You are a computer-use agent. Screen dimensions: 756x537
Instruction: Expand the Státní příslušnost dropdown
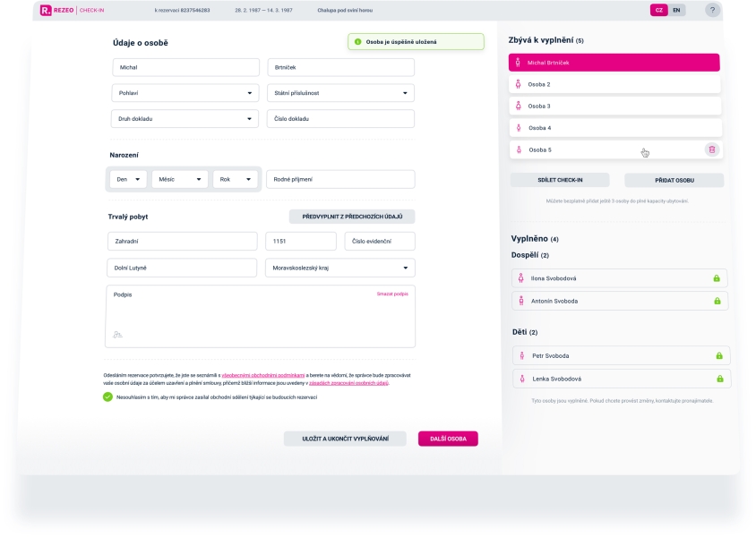(340, 93)
